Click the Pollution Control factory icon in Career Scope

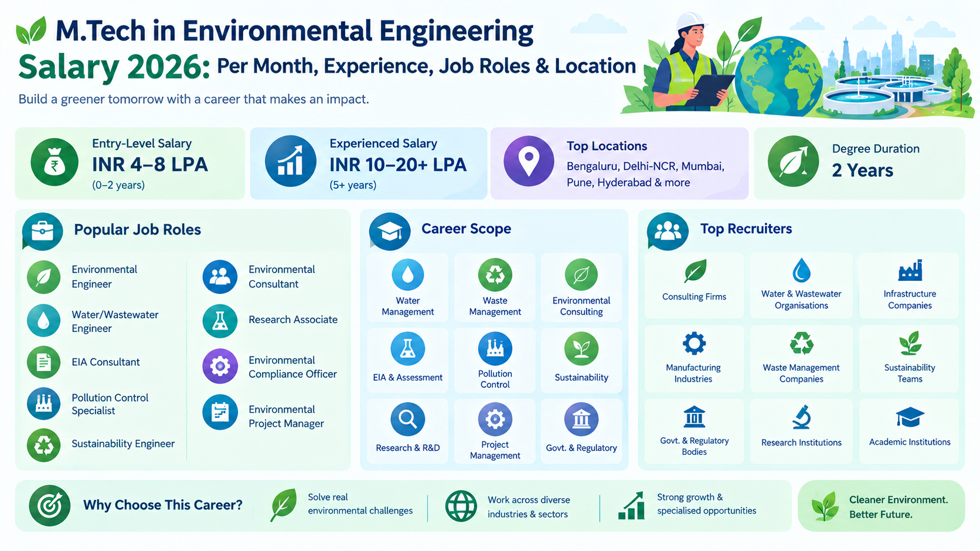click(495, 348)
